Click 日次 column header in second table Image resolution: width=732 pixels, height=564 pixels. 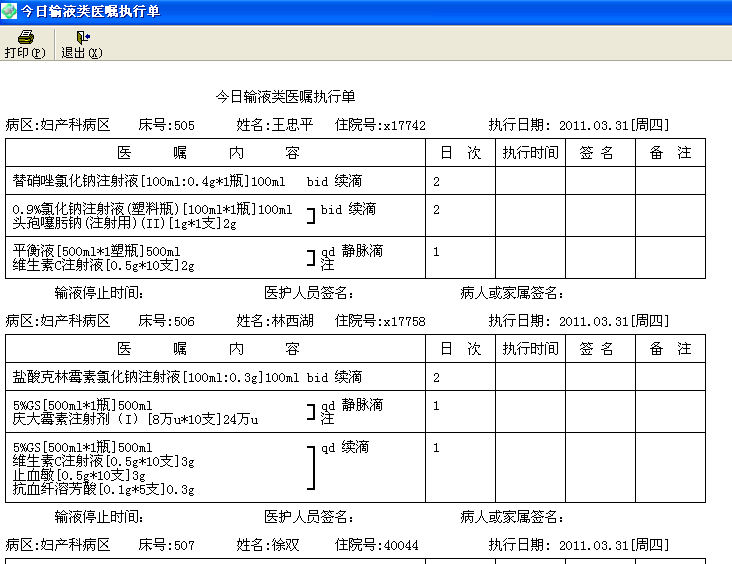460,349
